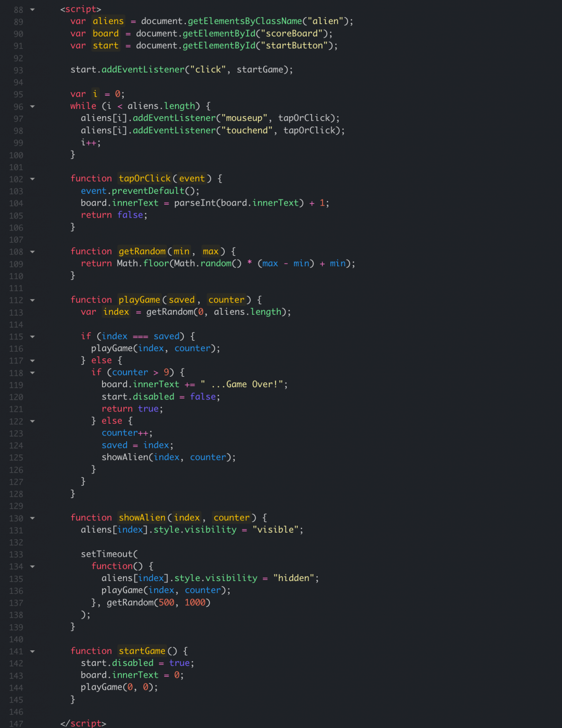This screenshot has height=728, width=562.
Task: Place cursor on the "touchend" event string
Action: (247, 130)
